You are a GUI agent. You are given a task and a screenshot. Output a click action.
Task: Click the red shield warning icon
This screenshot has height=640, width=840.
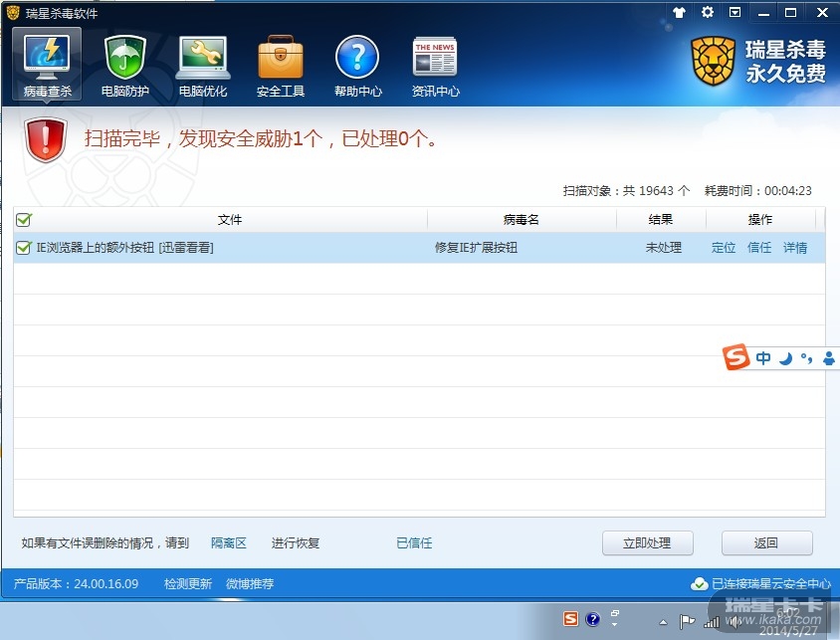[46, 139]
